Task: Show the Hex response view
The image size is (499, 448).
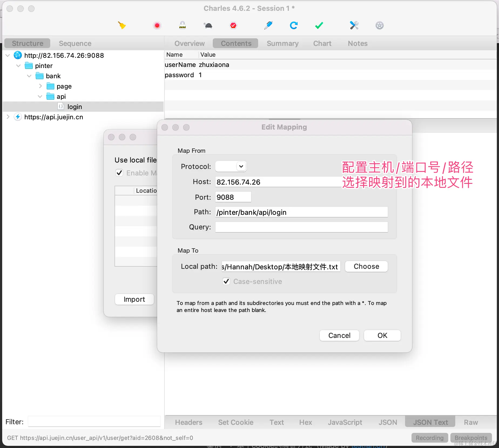Action: 305,422
